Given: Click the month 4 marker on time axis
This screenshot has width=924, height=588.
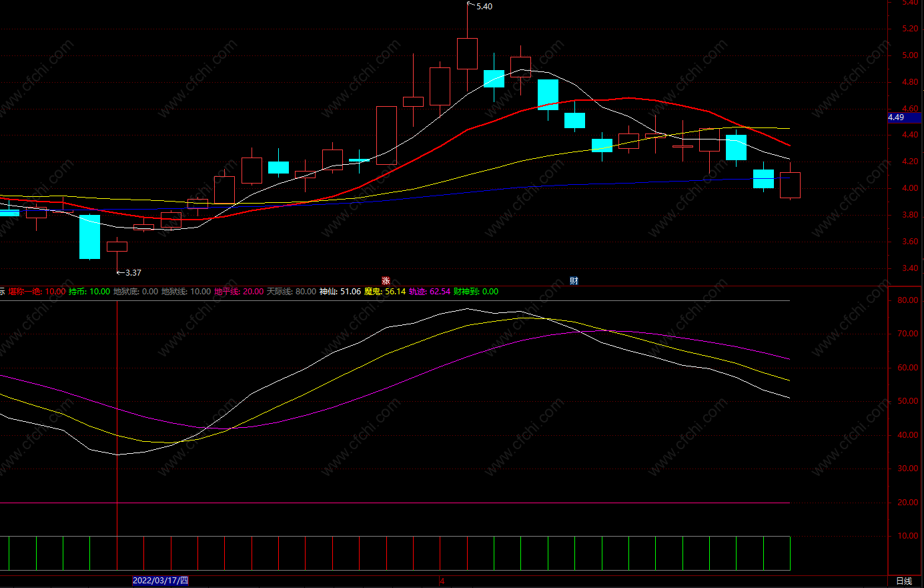Looking at the screenshot, I should tap(442, 581).
